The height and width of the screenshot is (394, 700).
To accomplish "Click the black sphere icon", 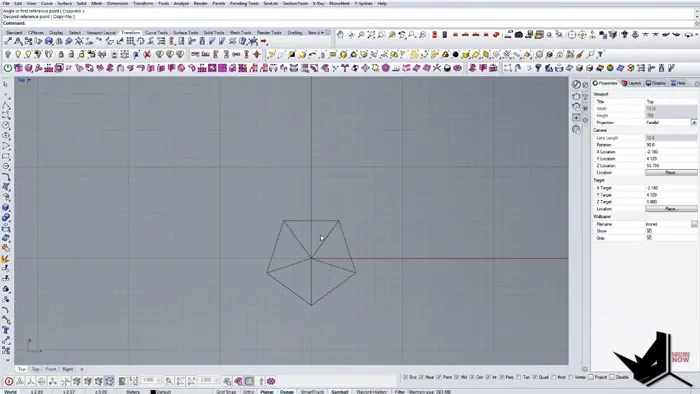I will [x=455, y=54].
